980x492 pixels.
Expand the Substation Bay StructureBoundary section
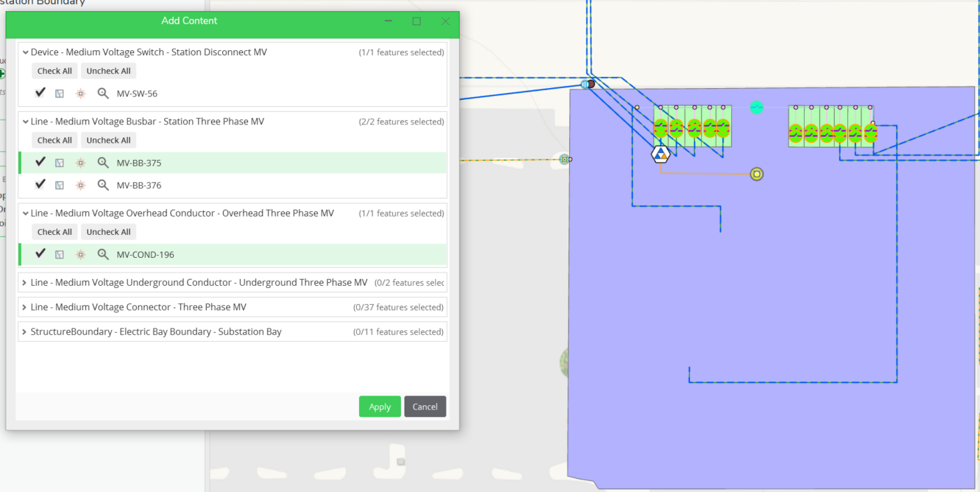pyautogui.click(x=24, y=331)
